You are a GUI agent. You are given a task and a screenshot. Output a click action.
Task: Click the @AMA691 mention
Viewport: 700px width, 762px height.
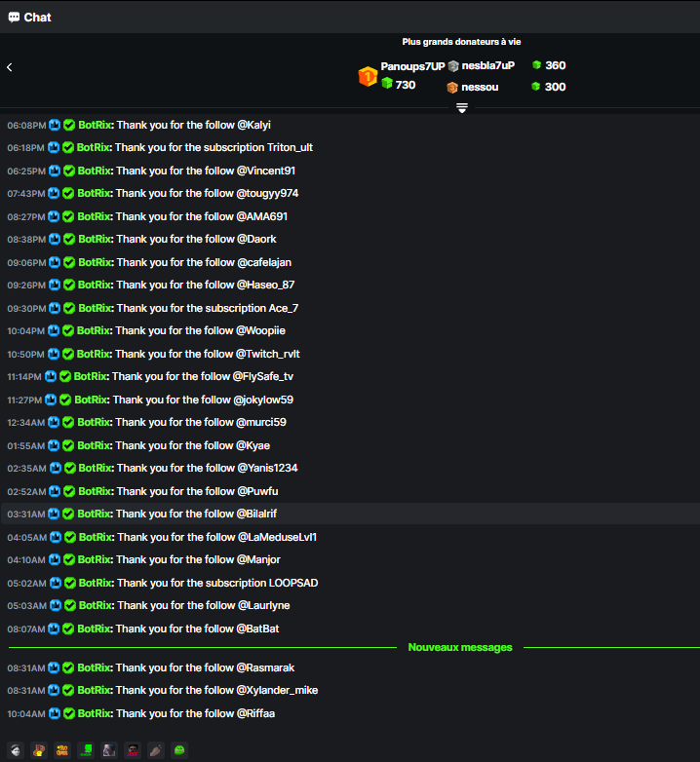click(x=262, y=216)
